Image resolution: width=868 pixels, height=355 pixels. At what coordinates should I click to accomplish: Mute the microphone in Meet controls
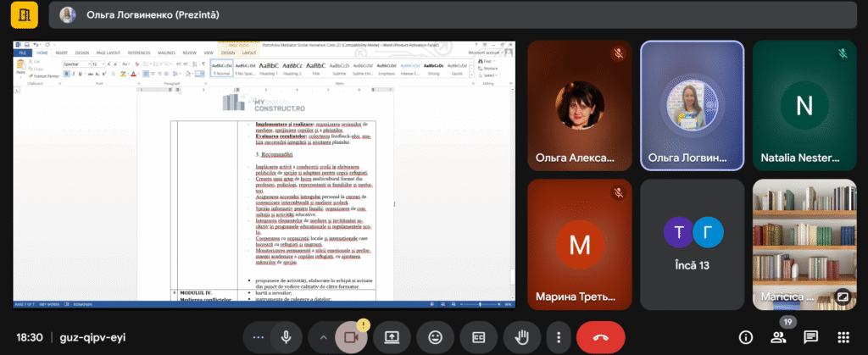tap(286, 337)
